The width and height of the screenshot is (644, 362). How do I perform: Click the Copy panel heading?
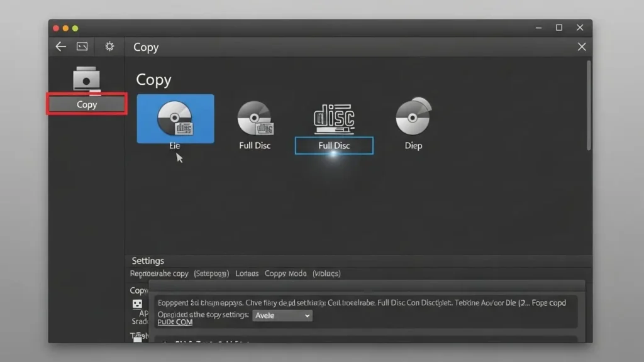click(153, 80)
